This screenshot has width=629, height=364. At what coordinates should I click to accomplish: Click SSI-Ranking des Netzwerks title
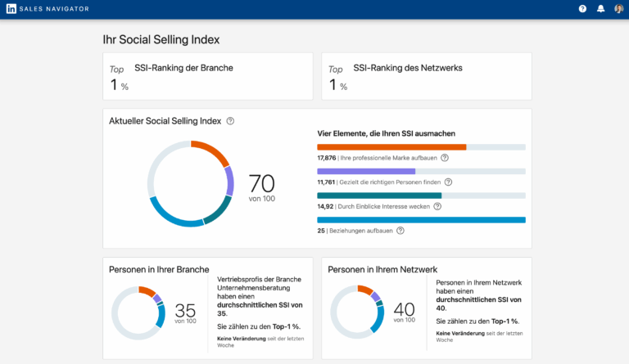click(408, 68)
